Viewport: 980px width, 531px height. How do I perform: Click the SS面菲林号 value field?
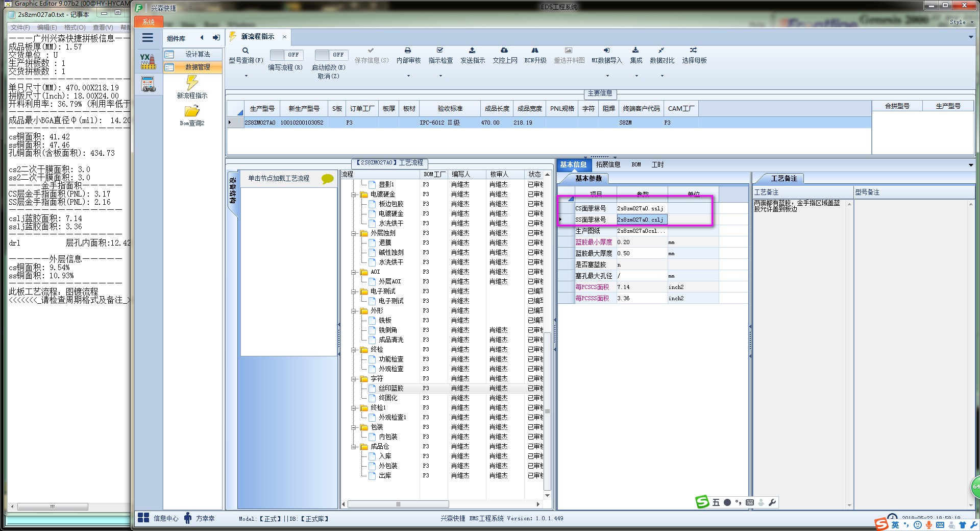[x=642, y=220]
